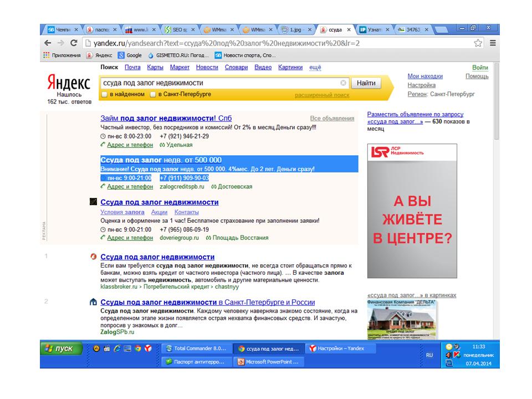Open the Почта service link
Viewport: 532px width, 399px height.
pyautogui.click(x=132, y=67)
